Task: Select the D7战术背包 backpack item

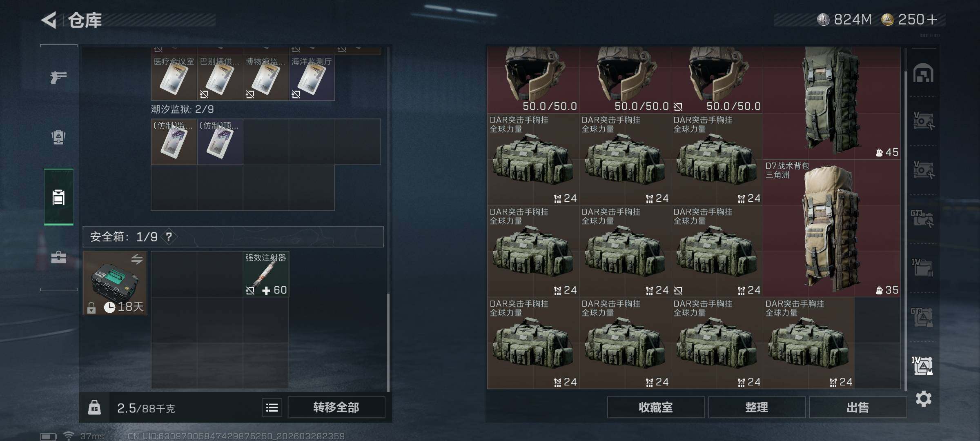Action: (x=832, y=228)
